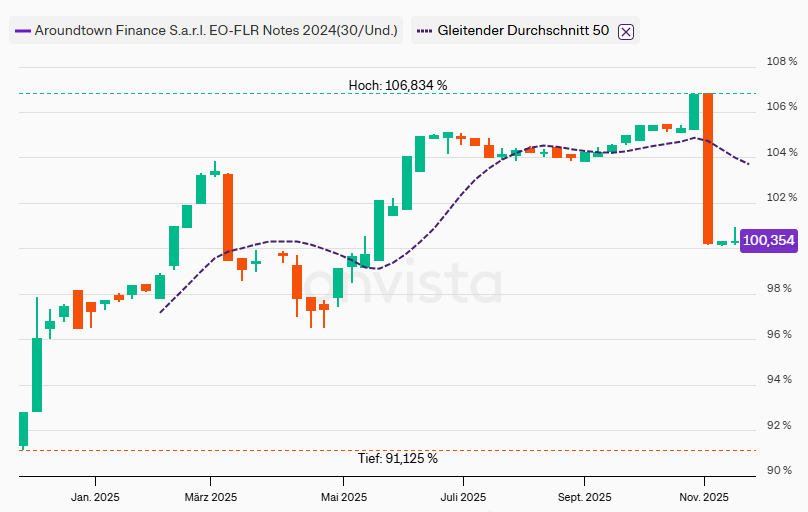
Task: Select the current price tag 100,354
Action: click(769, 240)
